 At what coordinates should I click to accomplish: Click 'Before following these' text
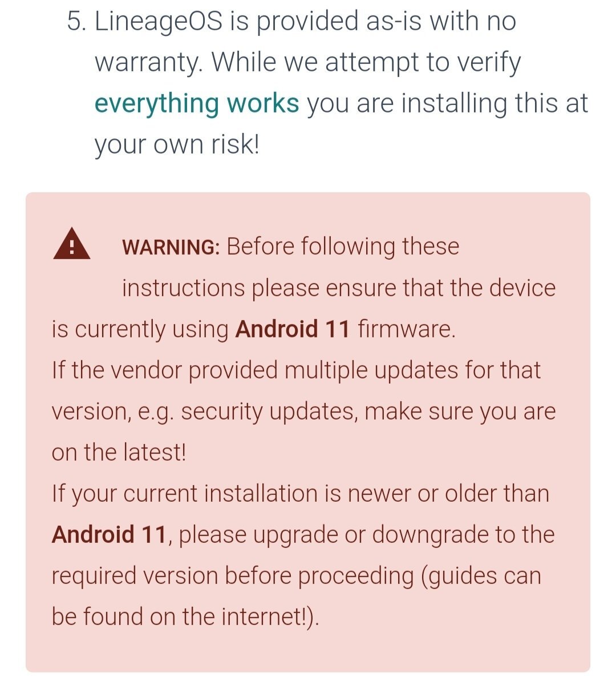[343, 247]
